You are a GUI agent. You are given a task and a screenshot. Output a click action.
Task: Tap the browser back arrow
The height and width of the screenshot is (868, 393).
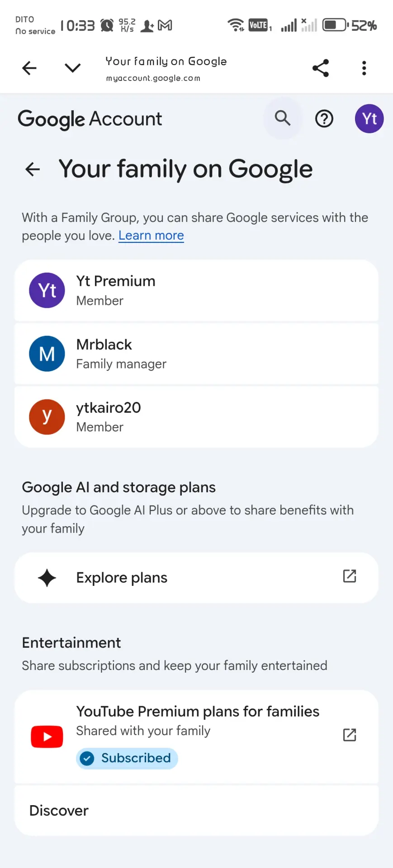click(x=29, y=68)
